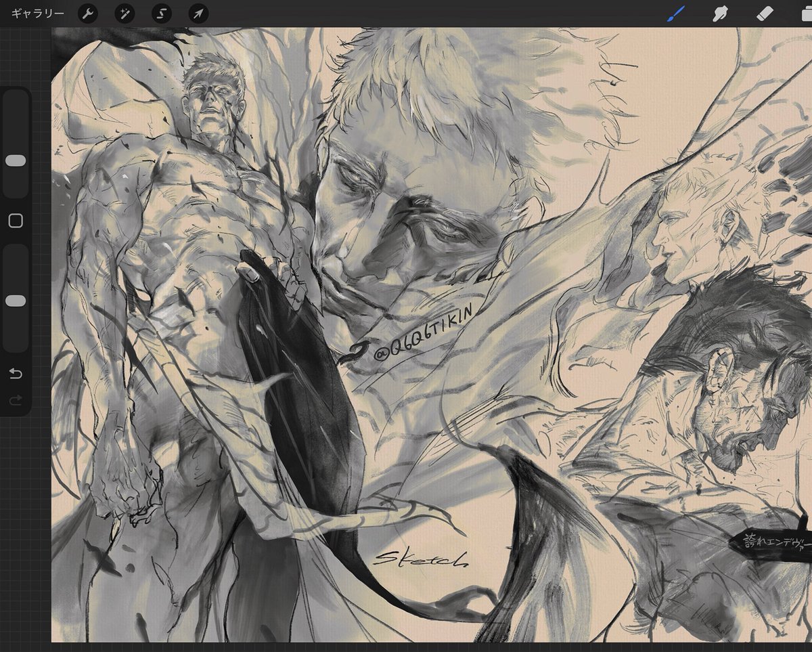812x652 pixels.
Task: Click the brush size slider handle
Action: click(15, 160)
